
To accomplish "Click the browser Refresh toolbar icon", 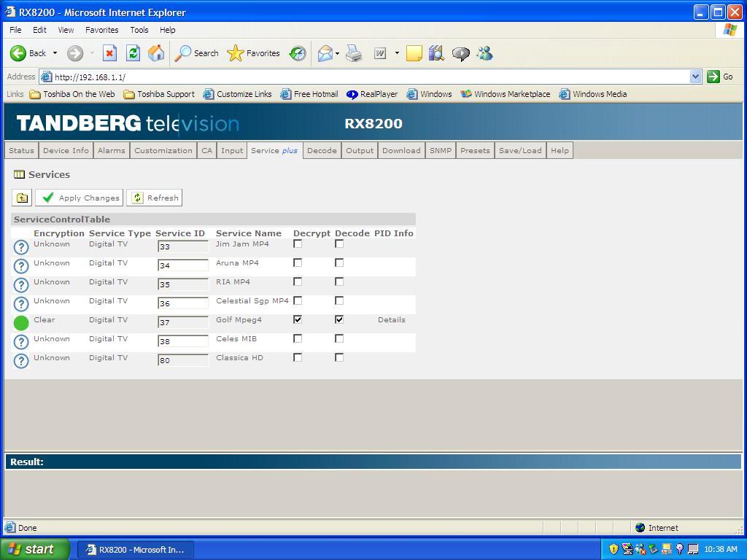I will tap(133, 53).
